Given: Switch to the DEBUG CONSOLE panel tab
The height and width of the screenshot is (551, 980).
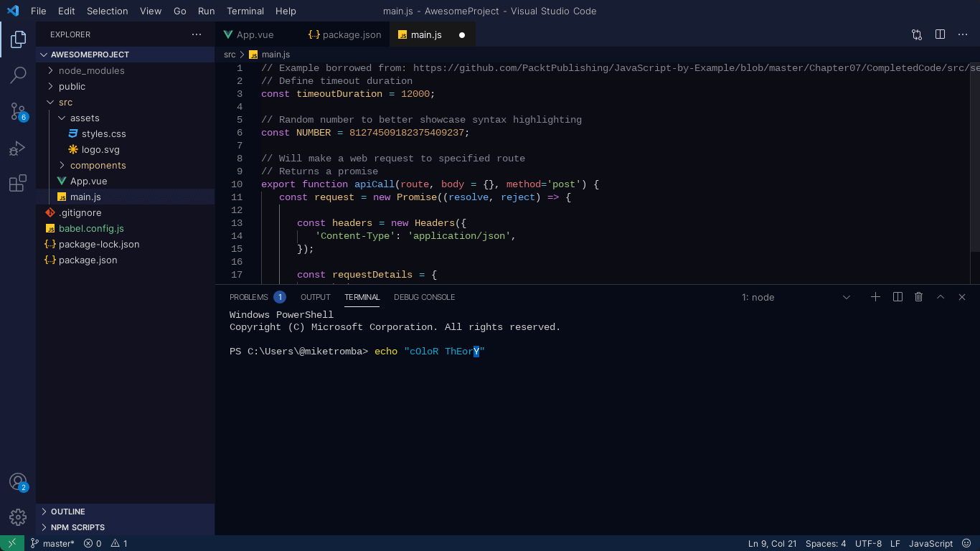Looking at the screenshot, I should (x=424, y=297).
